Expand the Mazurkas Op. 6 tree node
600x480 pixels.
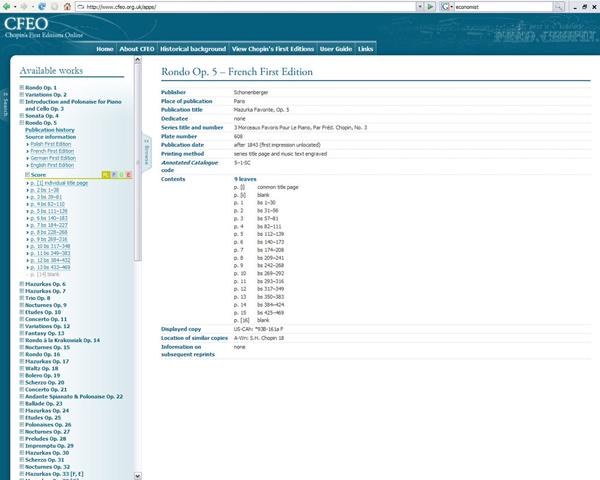click(21, 284)
